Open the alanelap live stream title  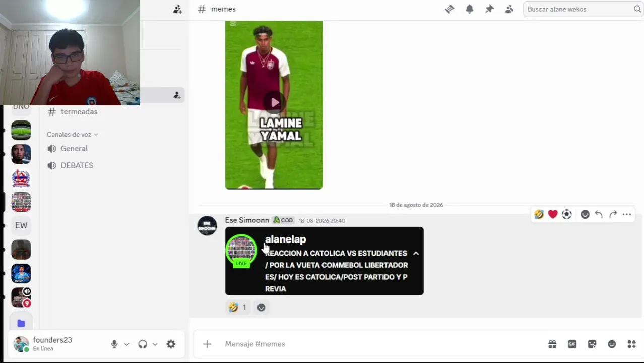point(285,239)
